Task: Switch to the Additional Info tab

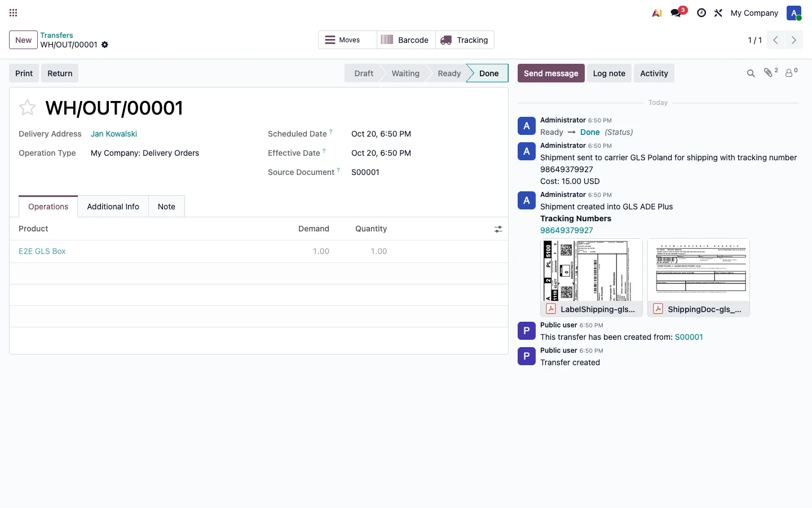Action: click(x=113, y=207)
